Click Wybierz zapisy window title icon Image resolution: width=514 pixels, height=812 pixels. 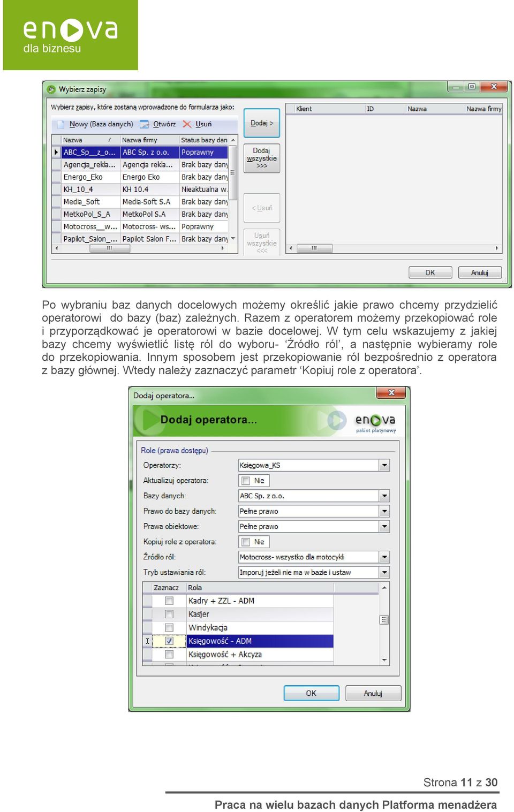coord(51,89)
